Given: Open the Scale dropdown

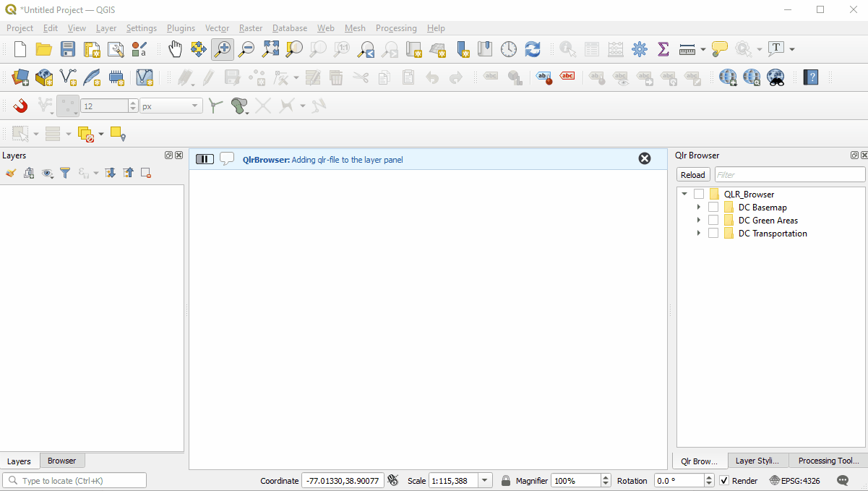Looking at the screenshot, I should pos(484,479).
